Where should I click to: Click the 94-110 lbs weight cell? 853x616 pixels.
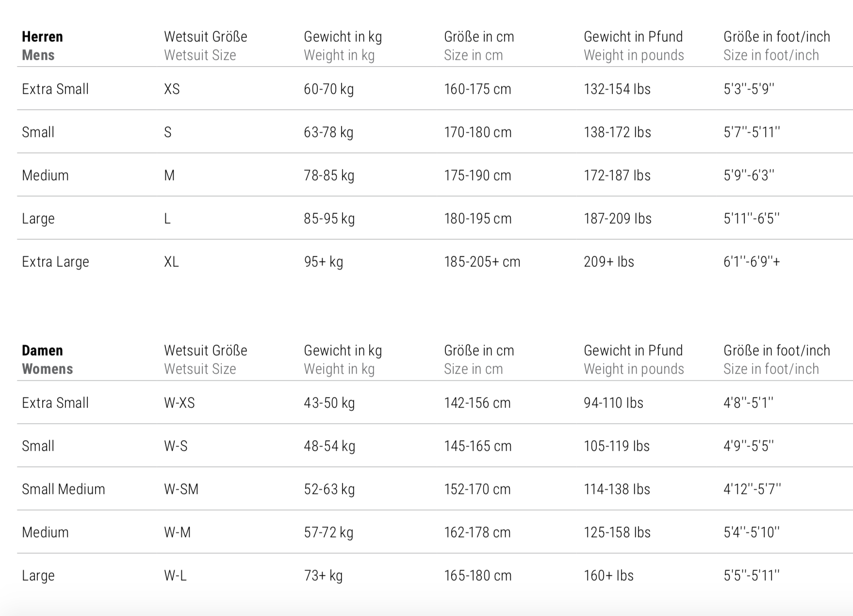(613, 403)
